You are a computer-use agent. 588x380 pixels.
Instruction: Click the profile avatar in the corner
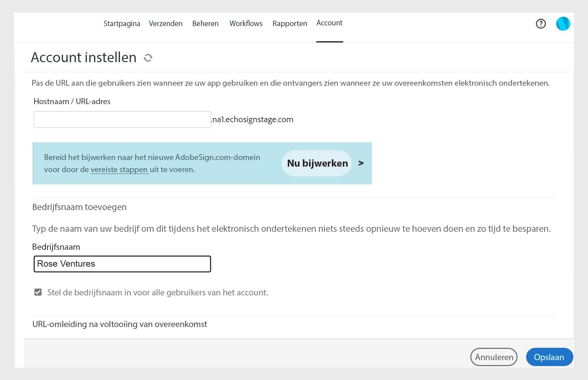(563, 23)
